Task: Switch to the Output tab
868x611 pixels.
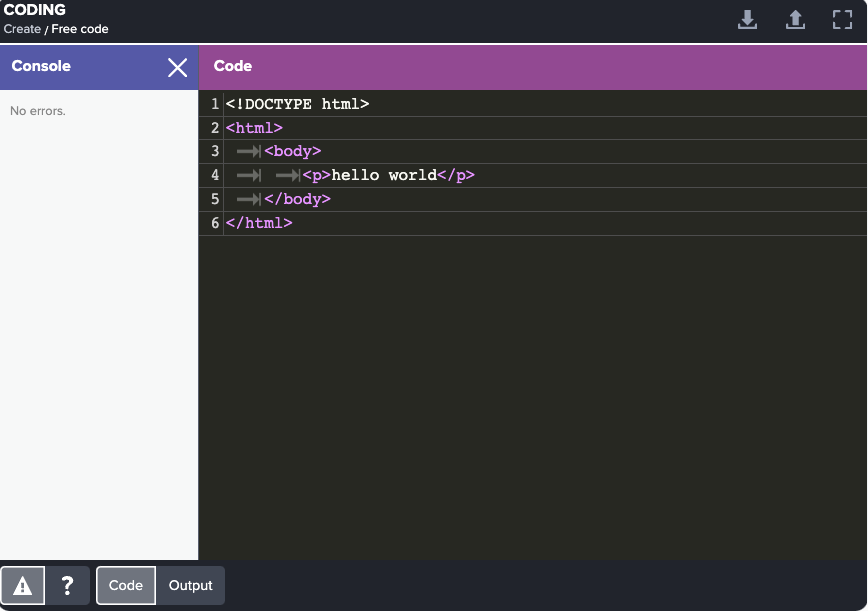Action: click(x=190, y=586)
